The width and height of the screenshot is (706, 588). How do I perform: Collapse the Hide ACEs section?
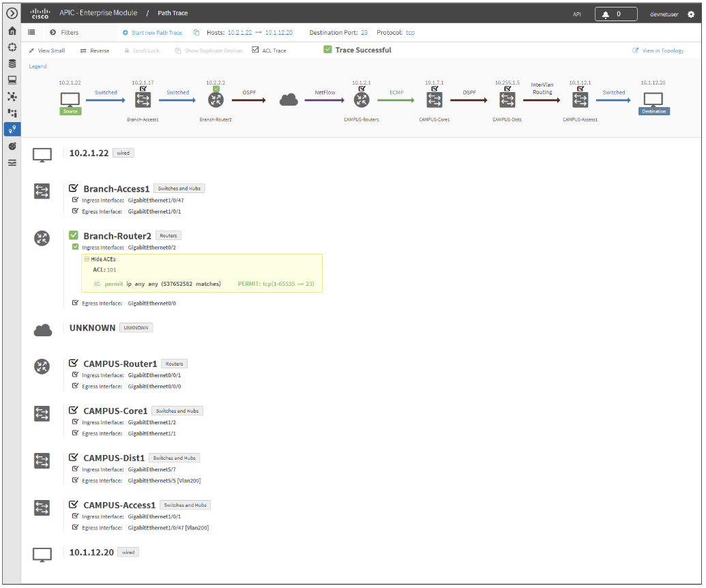pos(100,259)
